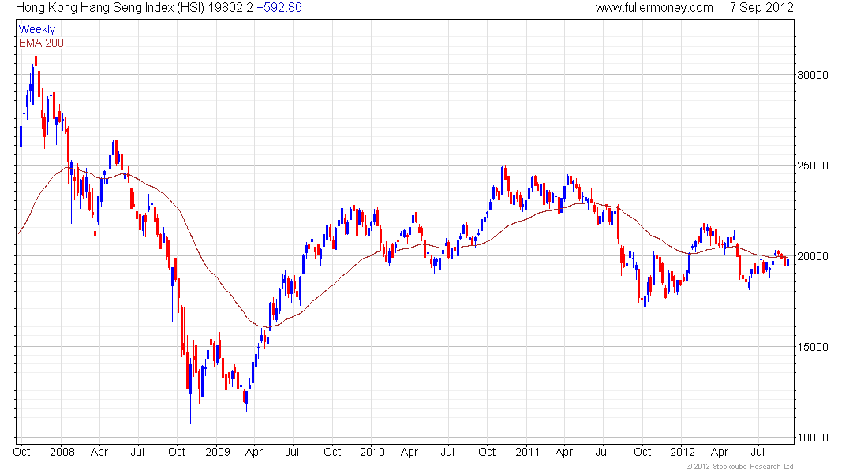Click the last candle at chart's right edge
This screenshot has width=868, height=473.
click(x=788, y=264)
